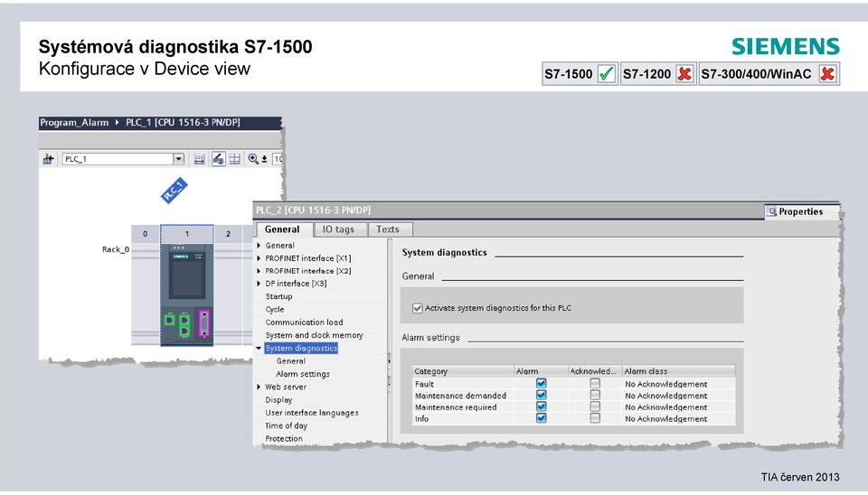
Task: Click the module labels pencil toolbar icon
Action: [219, 159]
